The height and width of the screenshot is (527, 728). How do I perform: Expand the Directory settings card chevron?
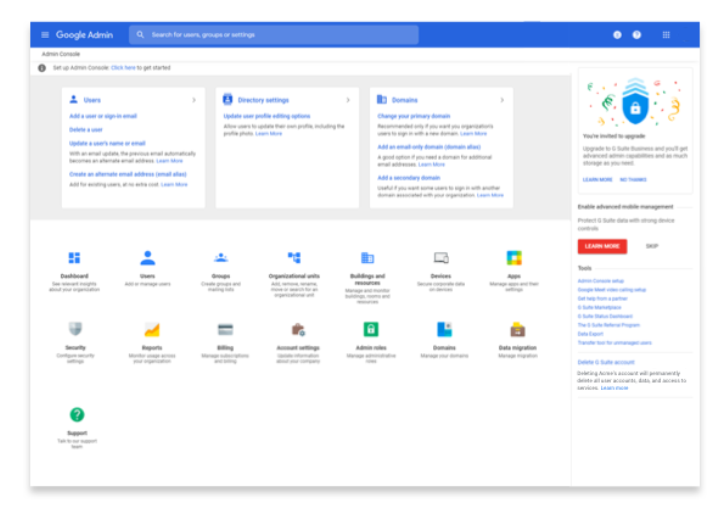pos(348,100)
